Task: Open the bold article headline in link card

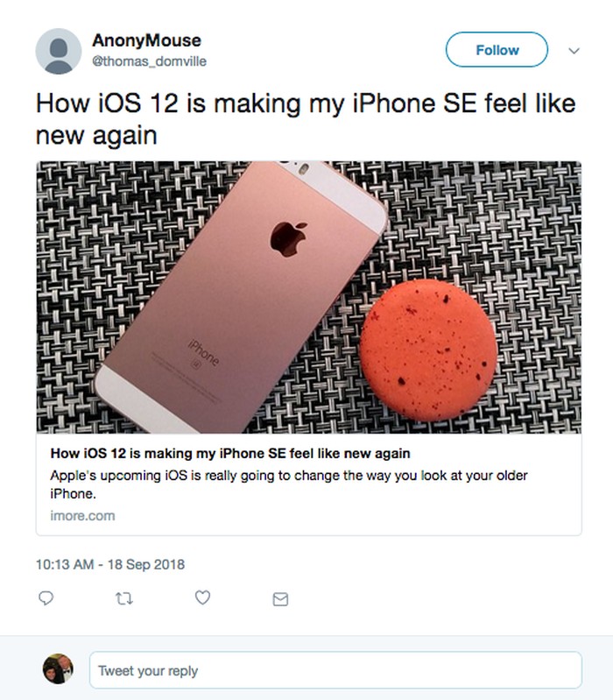Action: (x=230, y=454)
